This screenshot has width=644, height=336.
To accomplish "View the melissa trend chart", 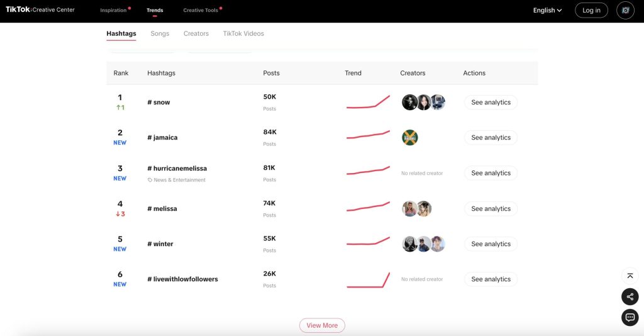I will [368, 206].
